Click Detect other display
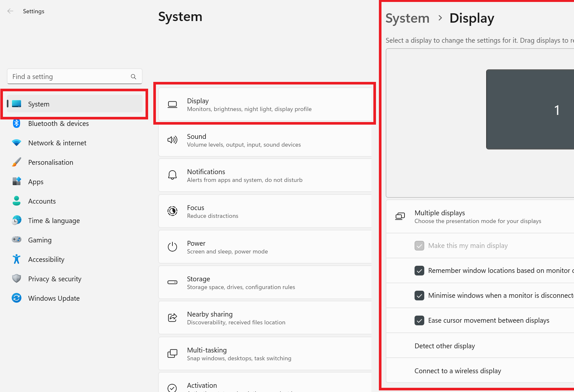 pyautogui.click(x=444, y=346)
